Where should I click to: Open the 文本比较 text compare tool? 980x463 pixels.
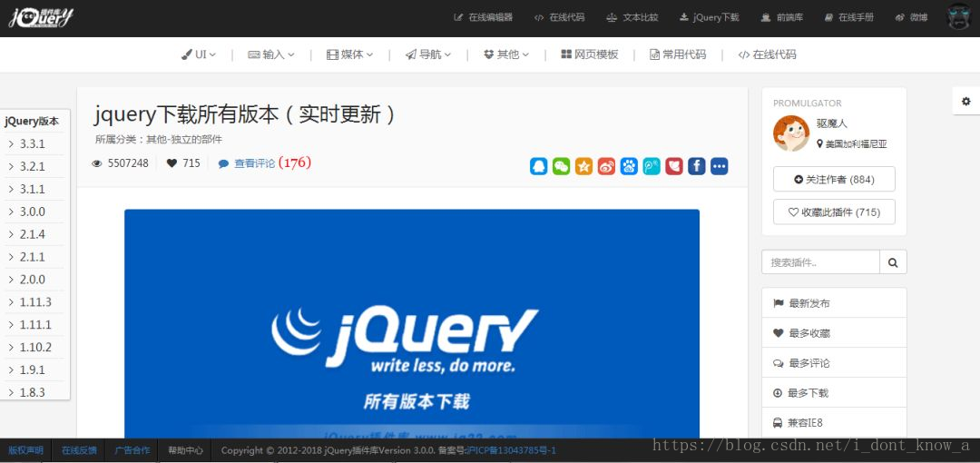632,17
